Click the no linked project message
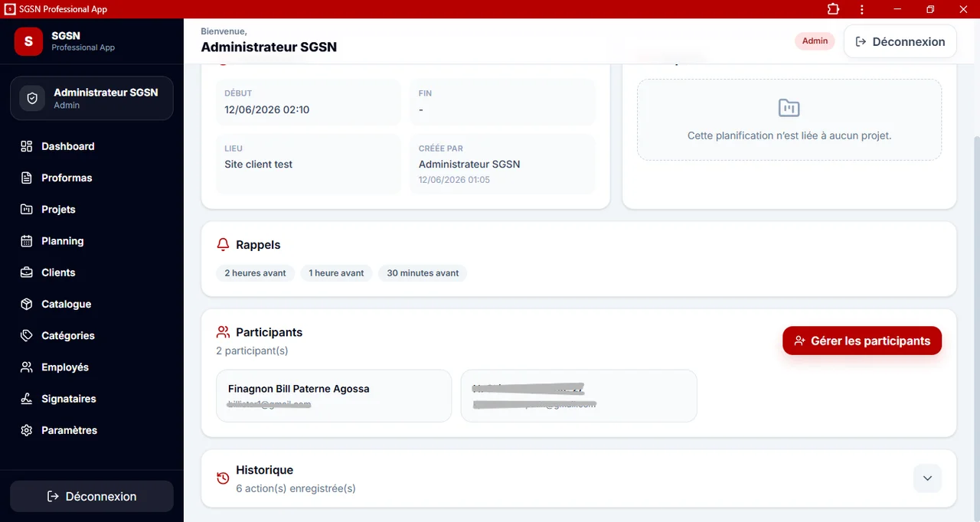 [x=789, y=135]
